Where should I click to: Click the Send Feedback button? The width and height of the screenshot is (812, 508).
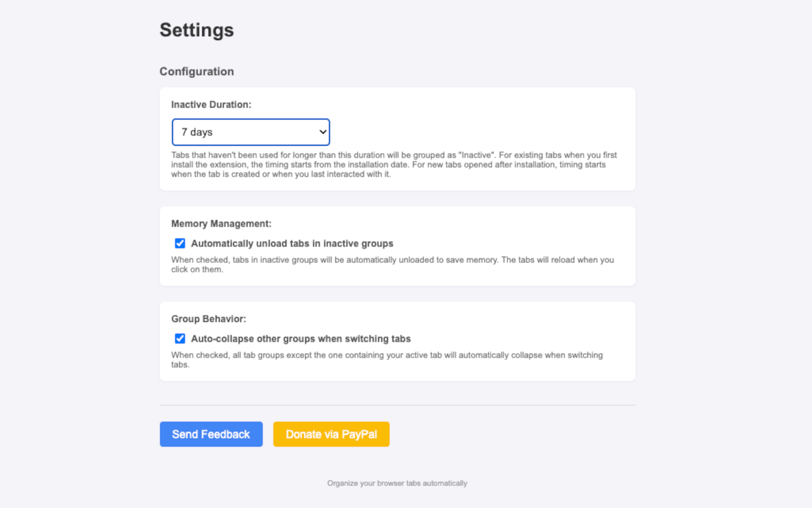point(211,434)
